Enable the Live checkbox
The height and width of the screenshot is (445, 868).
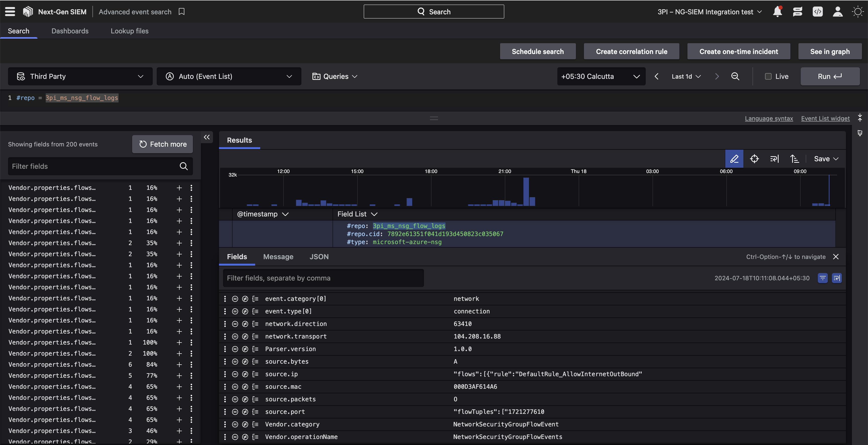click(768, 76)
